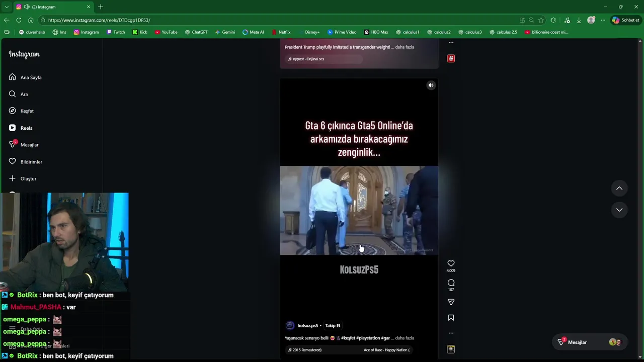This screenshot has width=644, height=362.
Task: Open the browser home page
Action: coord(31,20)
